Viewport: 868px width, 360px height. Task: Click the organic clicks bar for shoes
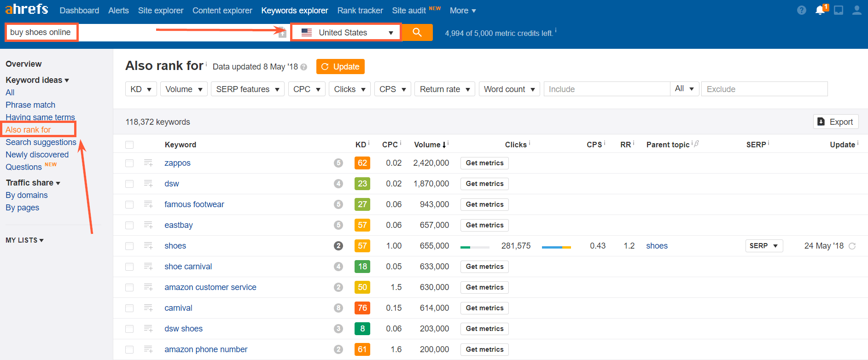tap(475, 247)
